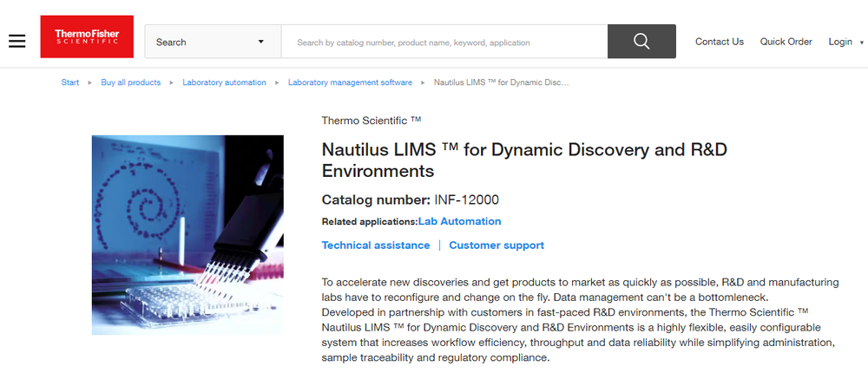
Task: Select the catalog number INF-12000
Action: coord(467,200)
